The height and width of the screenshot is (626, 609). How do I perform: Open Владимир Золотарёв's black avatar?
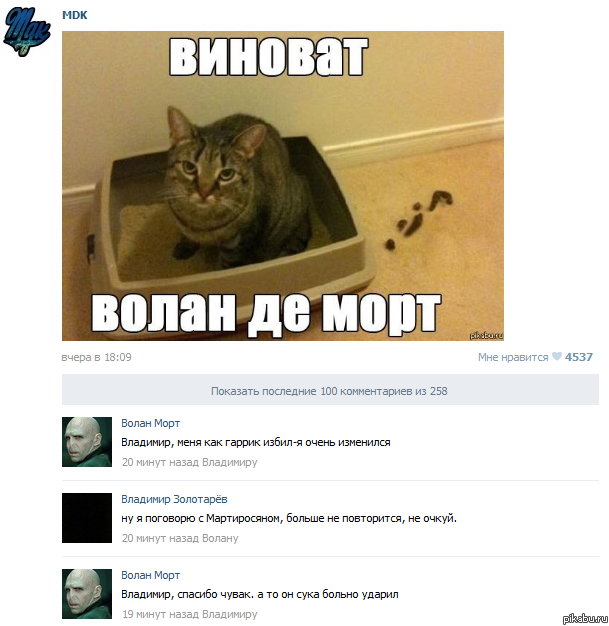point(87,518)
